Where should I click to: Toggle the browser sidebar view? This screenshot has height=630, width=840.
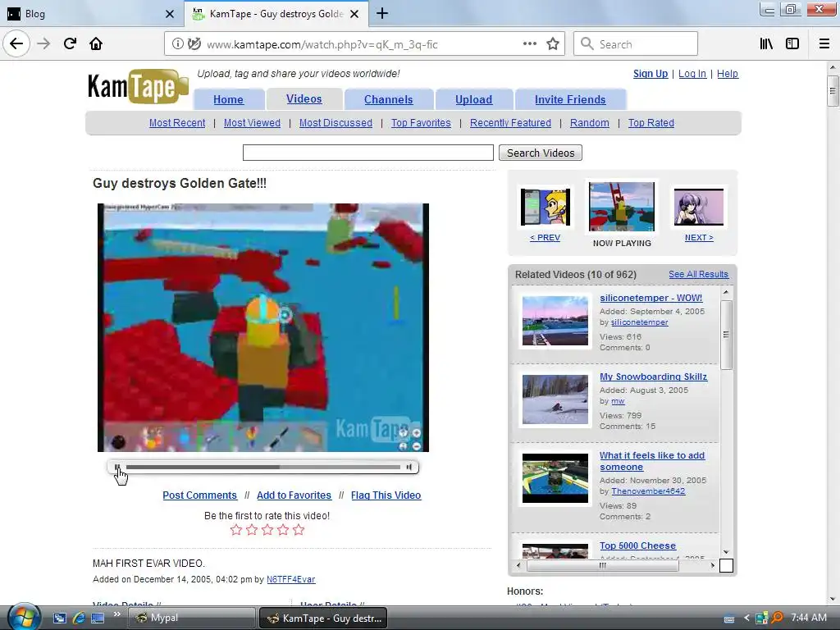pyautogui.click(x=792, y=44)
